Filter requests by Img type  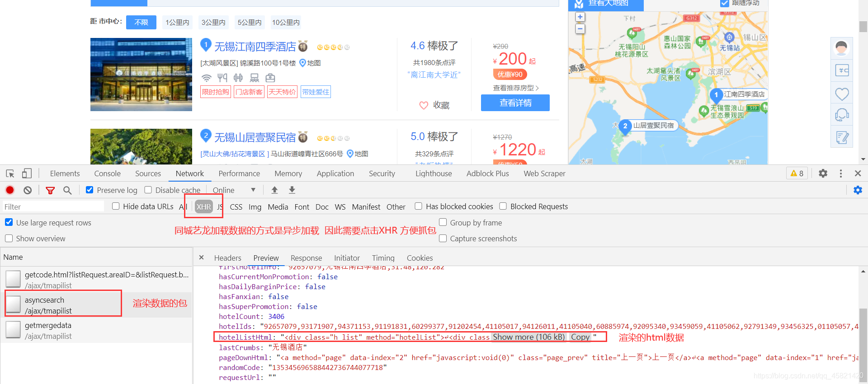click(255, 207)
